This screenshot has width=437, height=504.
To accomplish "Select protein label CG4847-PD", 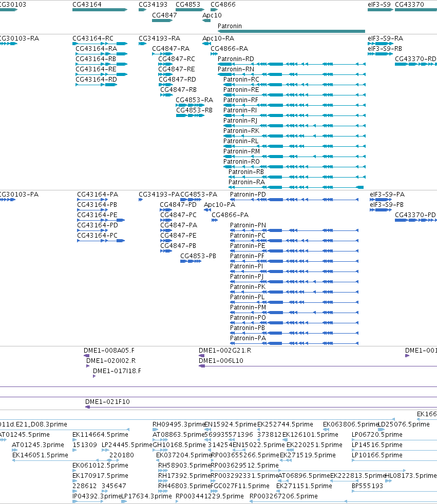I will (178, 205).
